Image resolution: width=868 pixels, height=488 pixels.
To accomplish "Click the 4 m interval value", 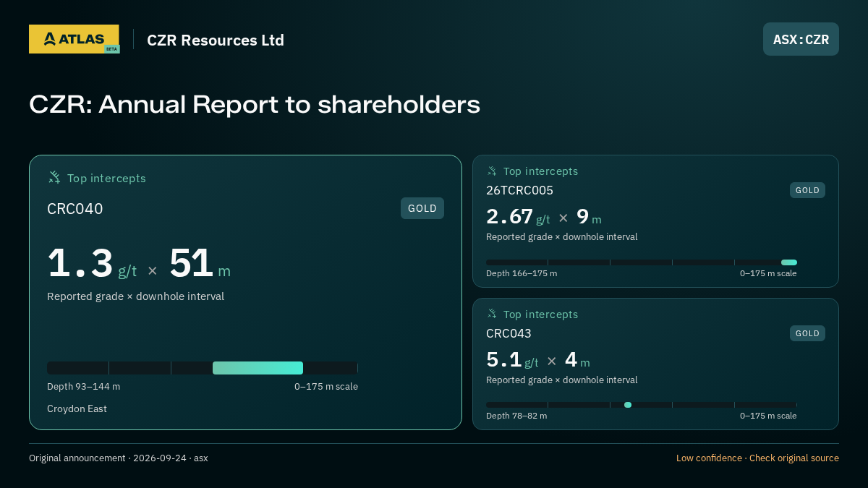I will click(x=577, y=360).
